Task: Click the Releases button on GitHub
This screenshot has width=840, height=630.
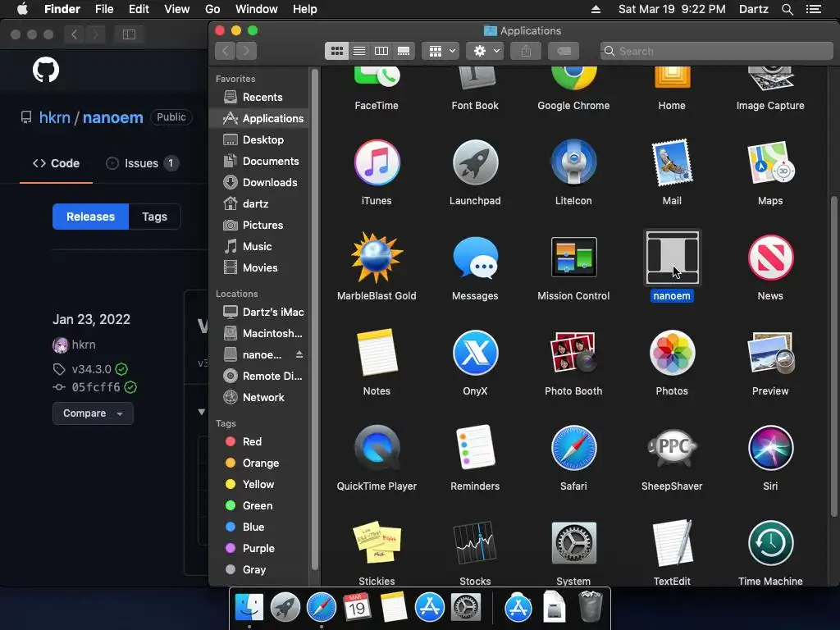Action: [x=90, y=217]
